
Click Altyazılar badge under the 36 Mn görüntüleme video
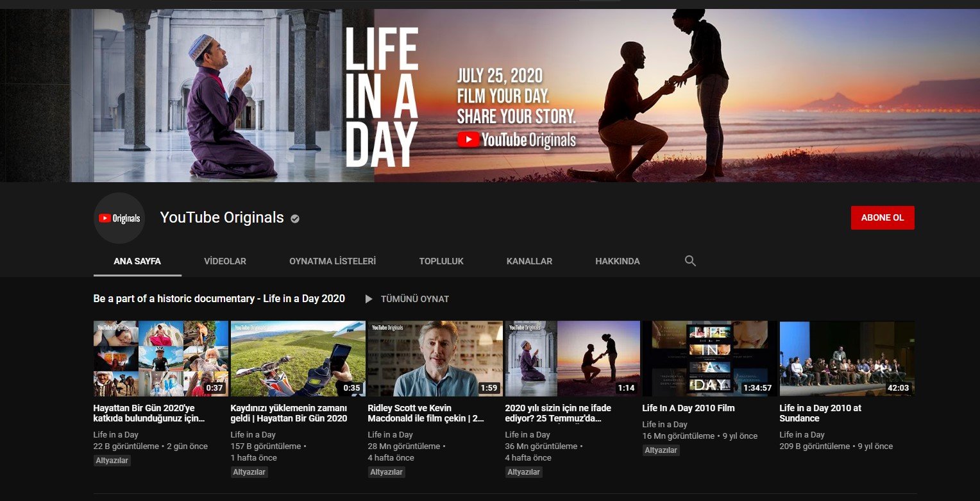click(524, 472)
